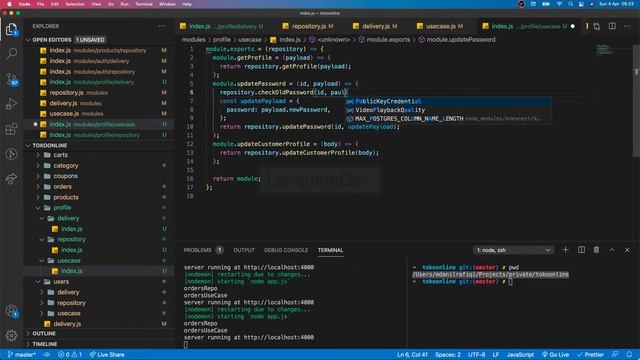The width and height of the screenshot is (640, 360).
Task: Select PublicKeyCredential autocomplete suggestion
Action: 448,101
